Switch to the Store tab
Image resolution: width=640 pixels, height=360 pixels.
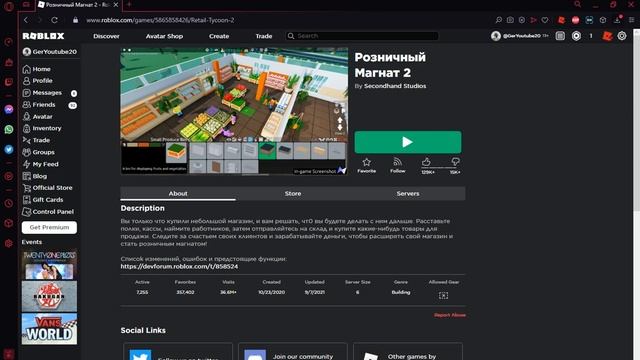293,193
